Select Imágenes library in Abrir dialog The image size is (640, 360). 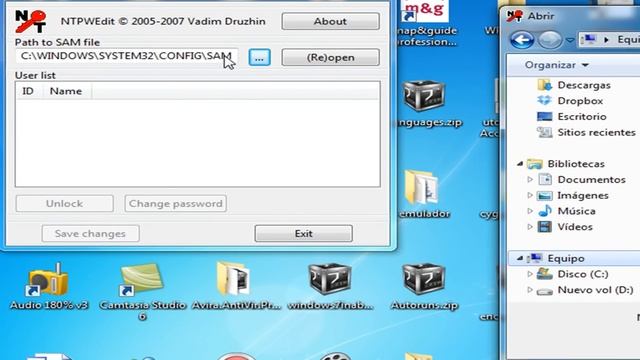click(x=583, y=196)
